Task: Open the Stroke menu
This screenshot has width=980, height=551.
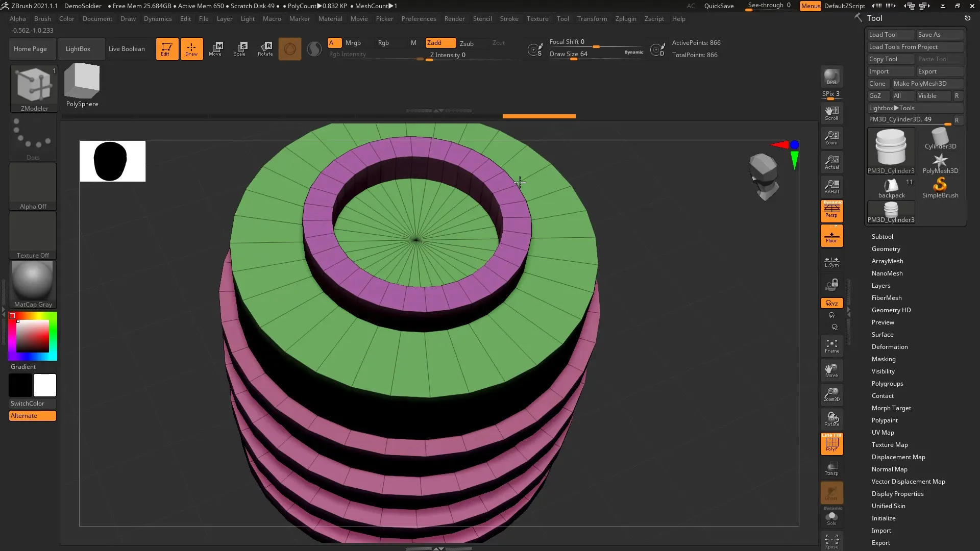Action: click(x=509, y=19)
